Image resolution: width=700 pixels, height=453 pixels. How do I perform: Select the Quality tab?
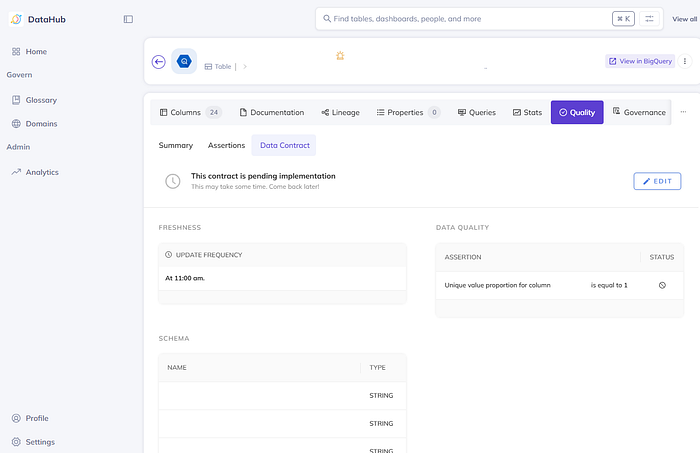pos(577,112)
